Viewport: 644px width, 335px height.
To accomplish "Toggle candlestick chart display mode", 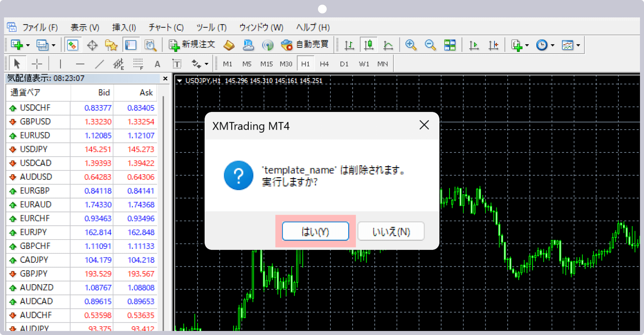I will click(x=369, y=45).
